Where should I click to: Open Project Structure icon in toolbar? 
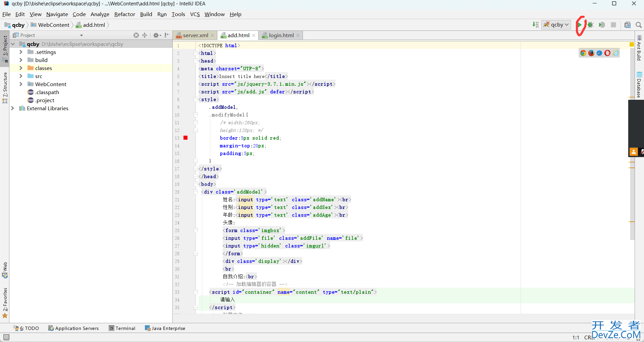coord(628,25)
